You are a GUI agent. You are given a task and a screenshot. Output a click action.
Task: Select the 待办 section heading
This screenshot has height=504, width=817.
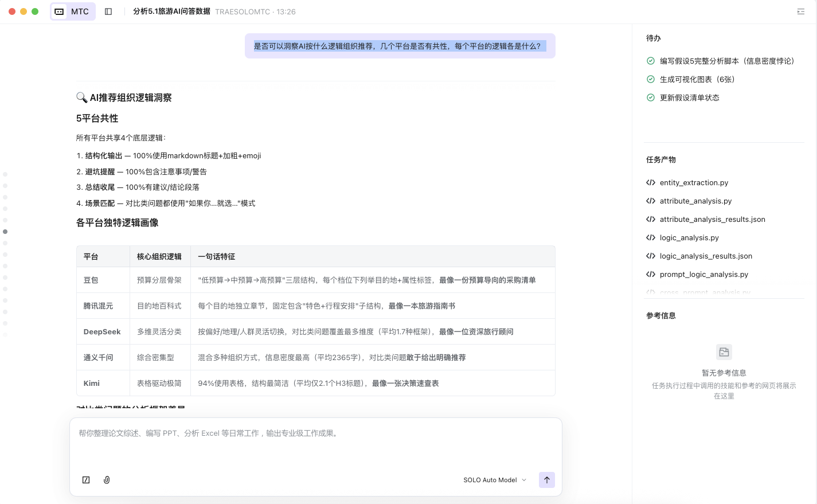tap(654, 38)
